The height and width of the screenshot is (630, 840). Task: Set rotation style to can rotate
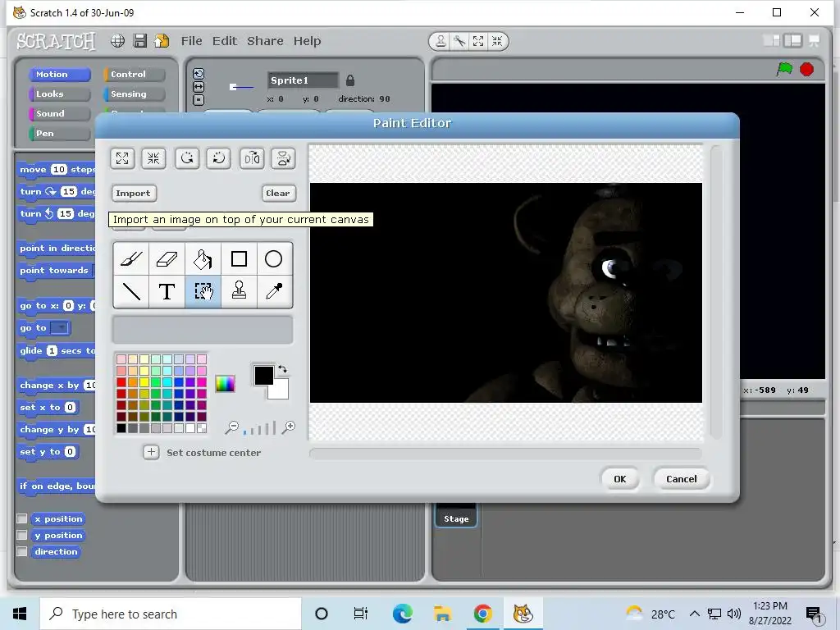199,74
